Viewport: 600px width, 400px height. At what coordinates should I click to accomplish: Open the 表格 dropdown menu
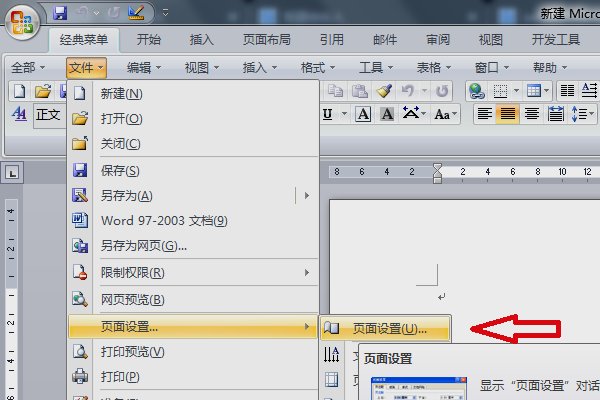(x=434, y=68)
